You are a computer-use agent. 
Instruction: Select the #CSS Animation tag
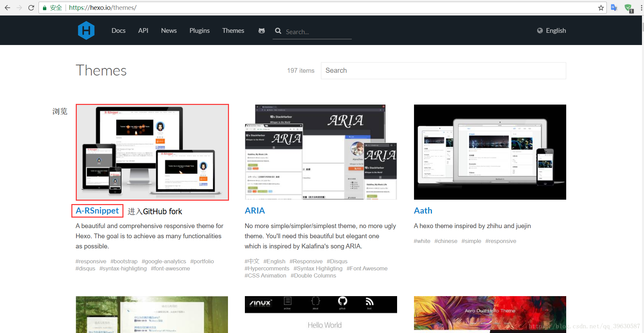[x=266, y=276]
